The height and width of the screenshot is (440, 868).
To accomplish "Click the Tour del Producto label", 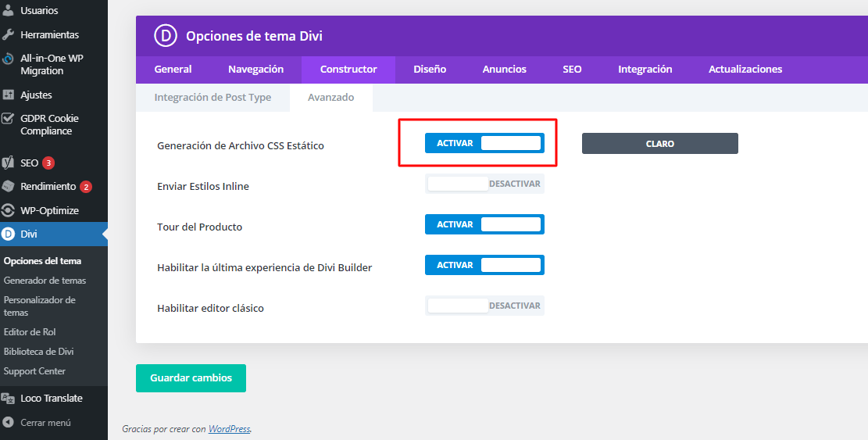I will (200, 227).
